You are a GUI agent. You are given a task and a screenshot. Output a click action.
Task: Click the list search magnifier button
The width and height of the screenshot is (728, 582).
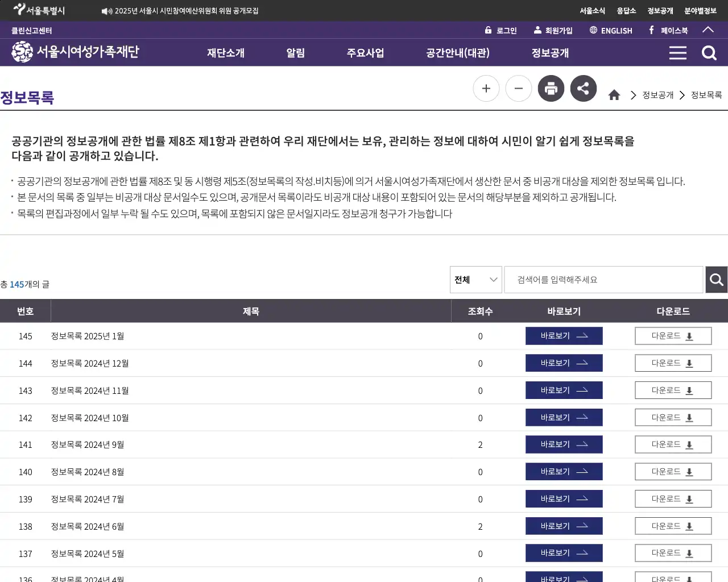(716, 279)
